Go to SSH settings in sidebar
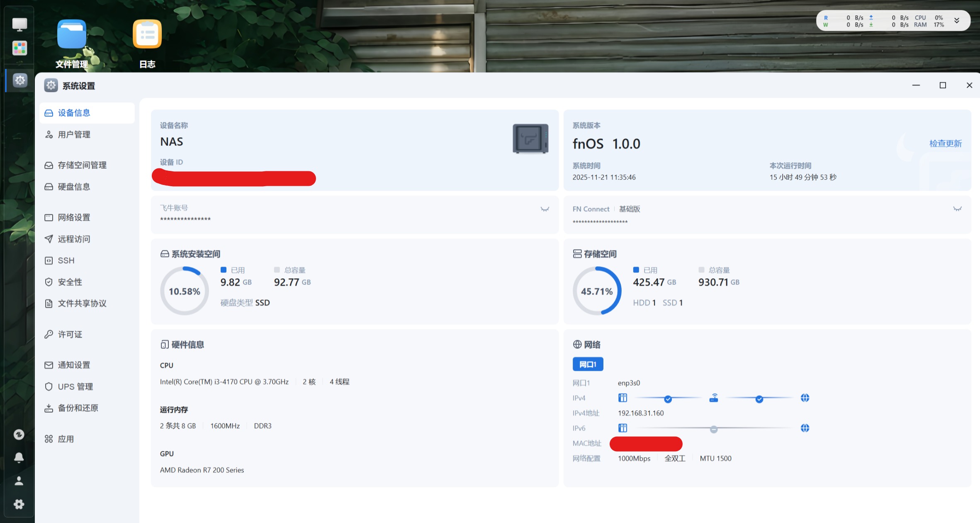Image resolution: width=980 pixels, height=523 pixels. tap(66, 260)
